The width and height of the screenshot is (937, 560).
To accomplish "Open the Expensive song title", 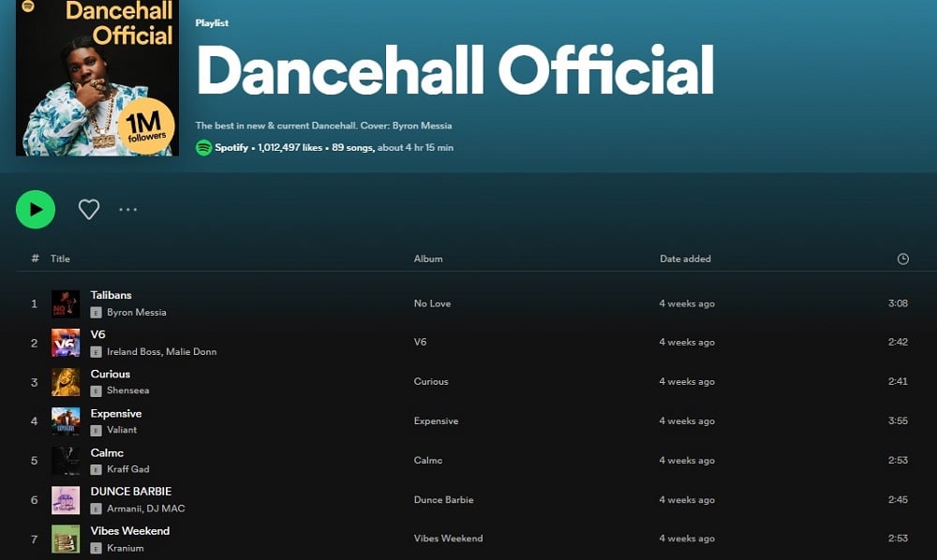I will [x=116, y=413].
